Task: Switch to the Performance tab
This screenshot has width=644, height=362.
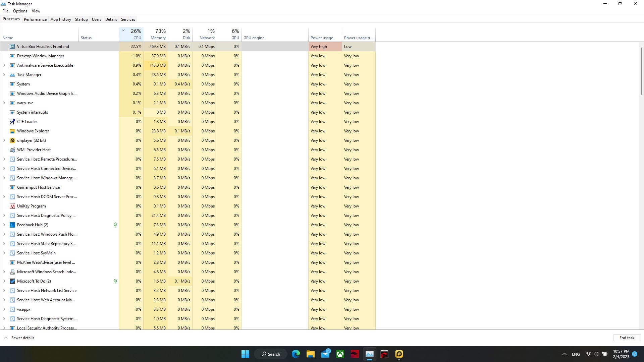Action: pos(35,19)
